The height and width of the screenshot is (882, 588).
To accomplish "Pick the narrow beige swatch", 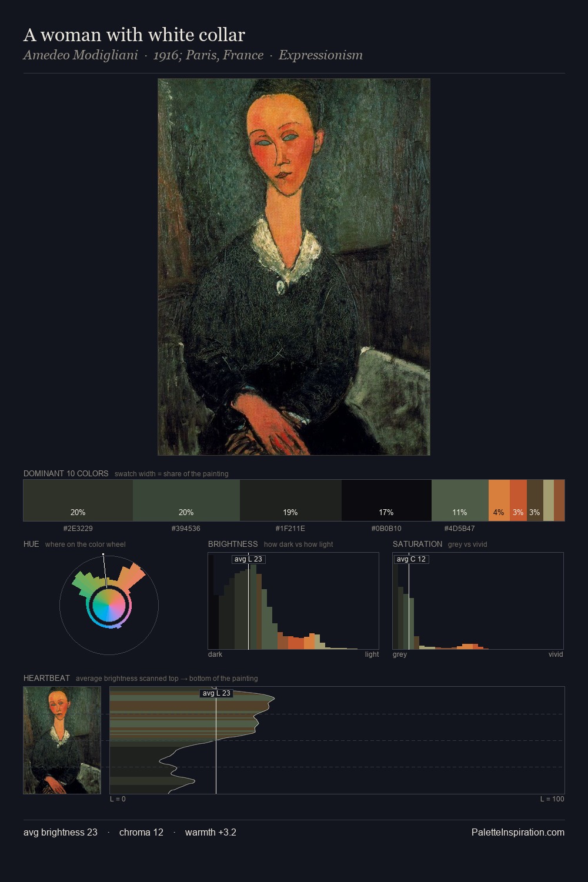I will [x=549, y=500].
